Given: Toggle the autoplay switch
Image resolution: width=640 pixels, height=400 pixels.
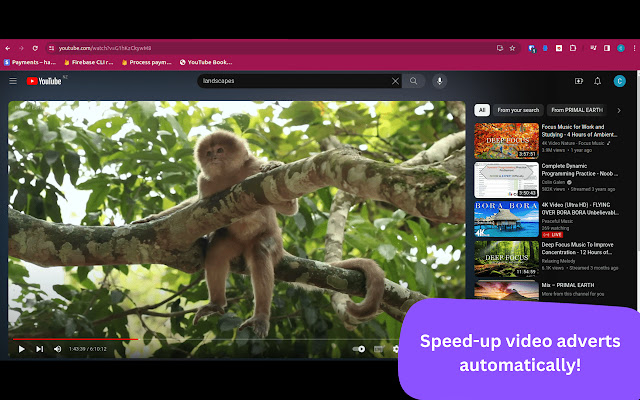Looking at the screenshot, I should tap(359, 349).
